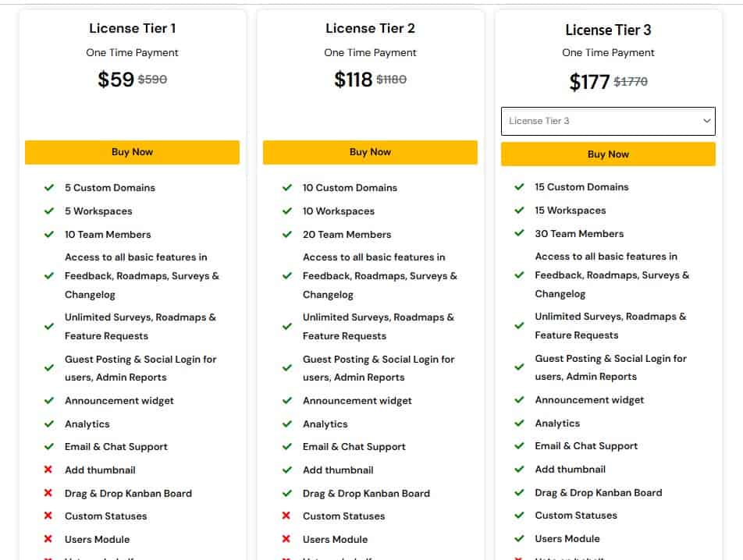Click the green check beside Announcement widget in Tier 2
This screenshot has height=560, width=743.
coord(287,400)
